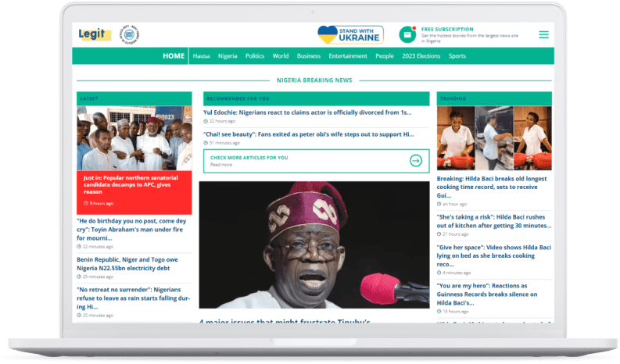Screen dimensions: 620x364
Task: Open the Business section
Action: 308,56
